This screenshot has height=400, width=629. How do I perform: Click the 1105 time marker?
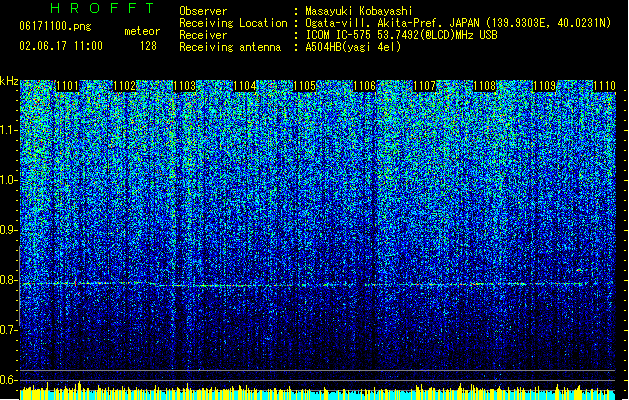[304, 86]
